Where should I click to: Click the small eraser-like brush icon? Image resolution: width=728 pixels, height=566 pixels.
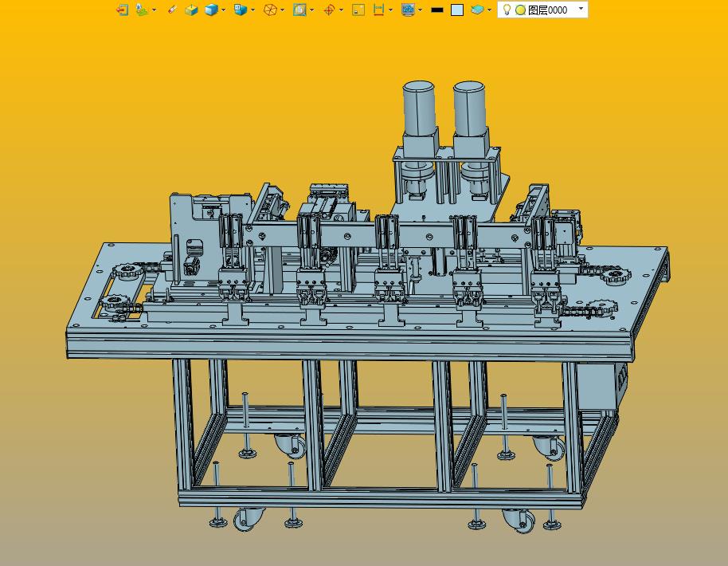tap(172, 10)
